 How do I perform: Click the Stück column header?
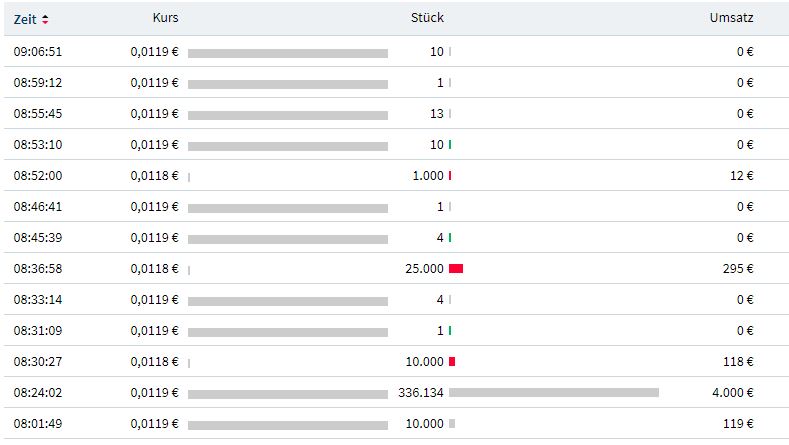click(x=427, y=18)
